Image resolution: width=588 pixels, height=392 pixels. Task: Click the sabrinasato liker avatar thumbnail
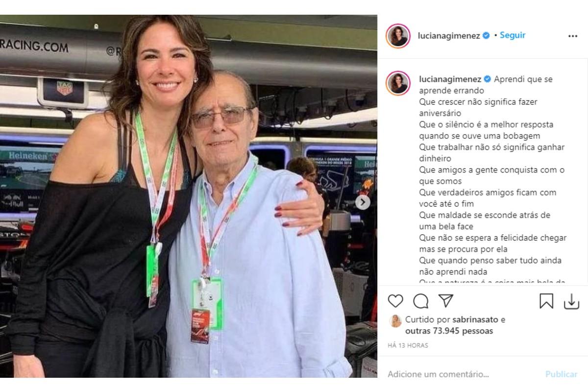[x=395, y=321]
